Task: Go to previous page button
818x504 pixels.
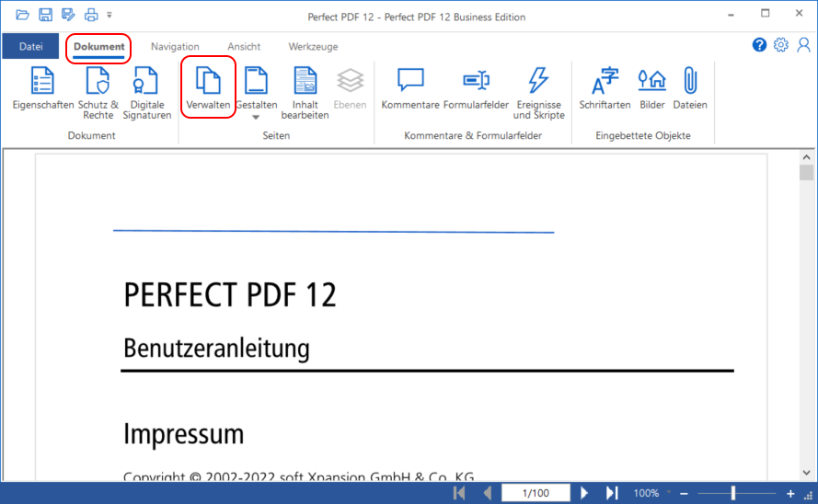Action: click(x=488, y=493)
